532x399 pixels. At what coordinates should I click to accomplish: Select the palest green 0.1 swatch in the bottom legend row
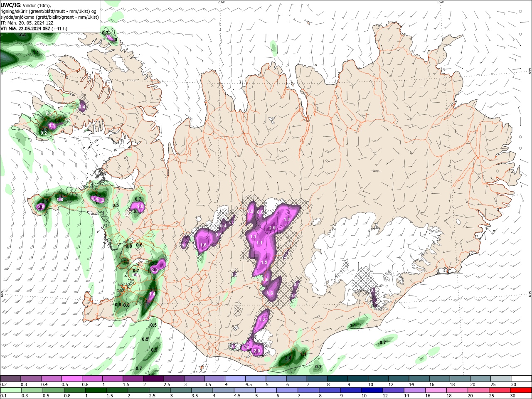[11, 390]
